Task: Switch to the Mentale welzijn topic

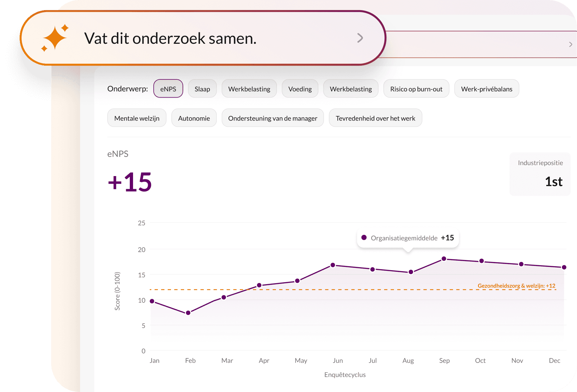Action: [137, 118]
